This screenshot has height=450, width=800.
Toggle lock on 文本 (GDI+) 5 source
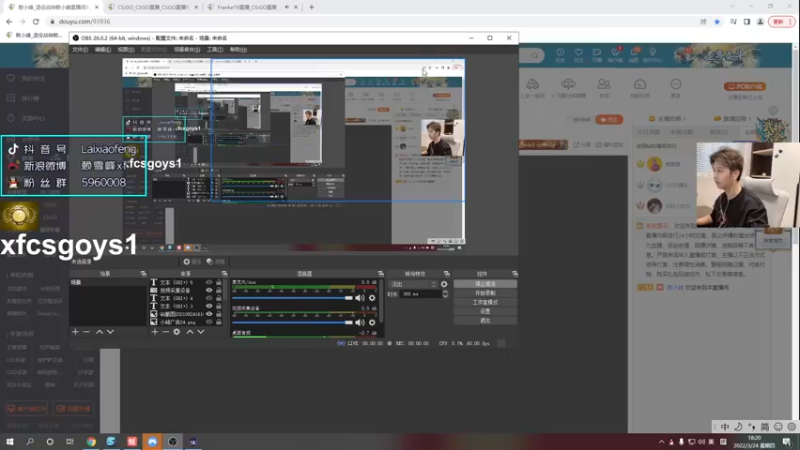tap(219, 282)
